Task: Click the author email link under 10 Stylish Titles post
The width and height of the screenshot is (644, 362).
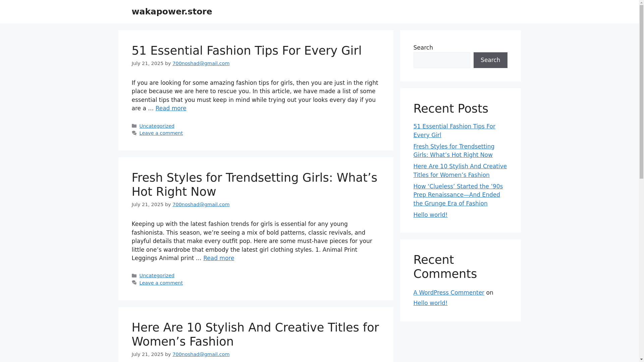Action: tap(201, 354)
